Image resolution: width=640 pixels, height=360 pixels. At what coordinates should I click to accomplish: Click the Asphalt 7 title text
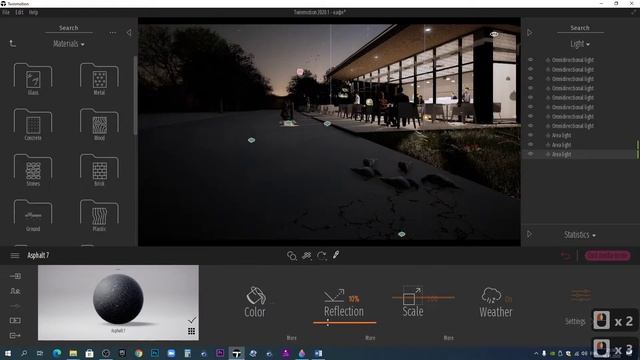(38, 256)
